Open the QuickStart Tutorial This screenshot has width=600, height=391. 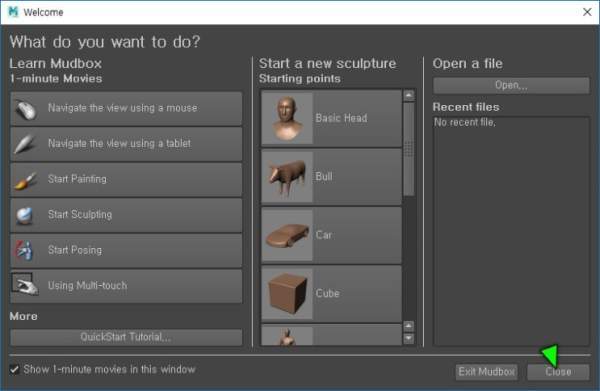pyautogui.click(x=126, y=337)
